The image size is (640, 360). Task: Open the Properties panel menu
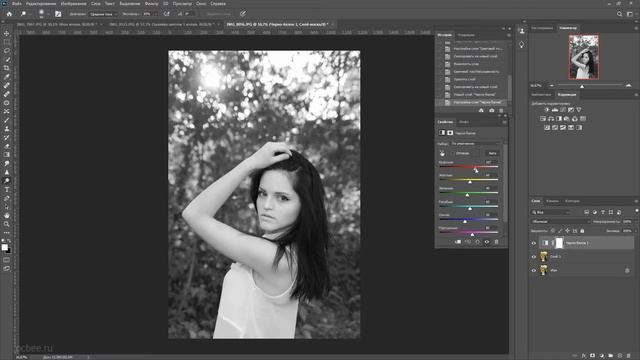click(504, 122)
